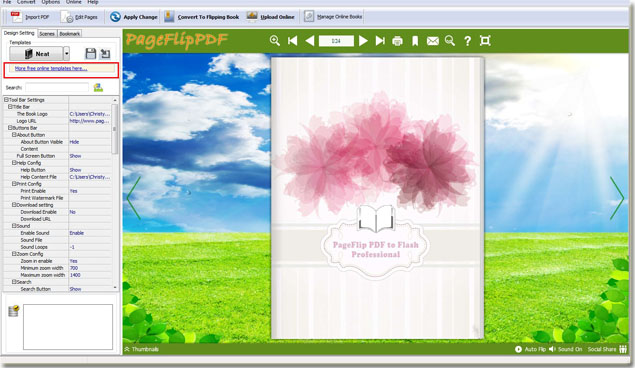The width and height of the screenshot is (635, 368).
Task: Jump to last page in the flipbook
Action: point(380,40)
